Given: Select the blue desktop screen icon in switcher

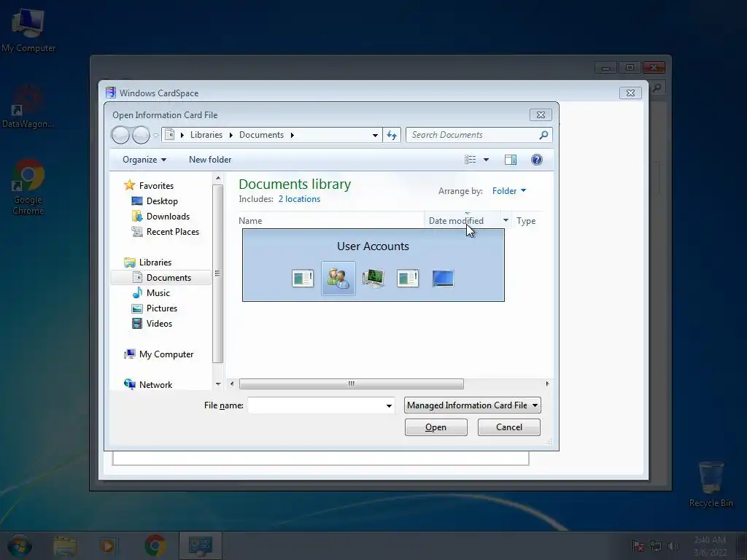Looking at the screenshot, I should pyautogui.click(x=443, y=278).
